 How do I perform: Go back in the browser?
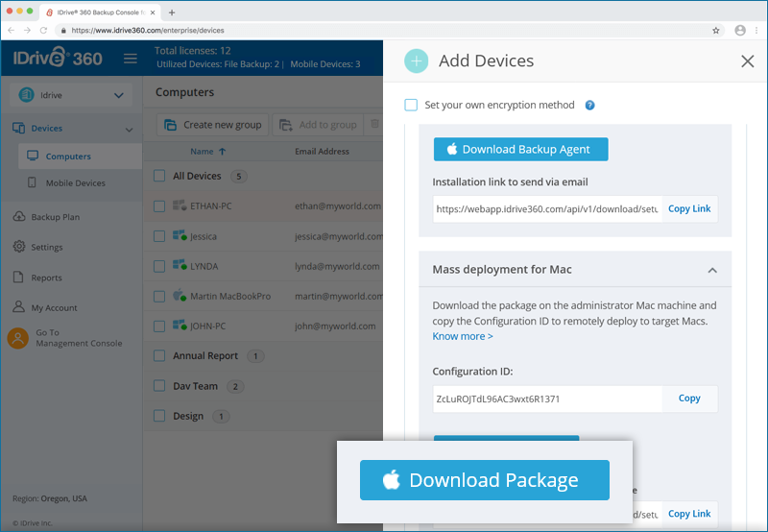(x=12, y=31)
